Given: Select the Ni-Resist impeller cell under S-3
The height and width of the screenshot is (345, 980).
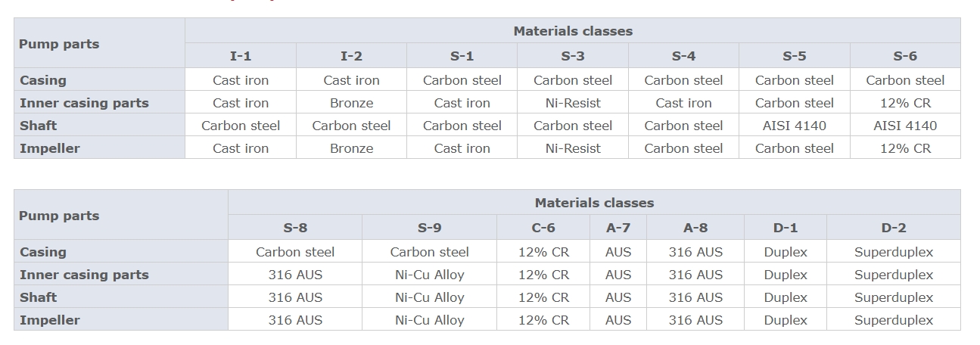Looking at the screenshot, I should 573,148.
